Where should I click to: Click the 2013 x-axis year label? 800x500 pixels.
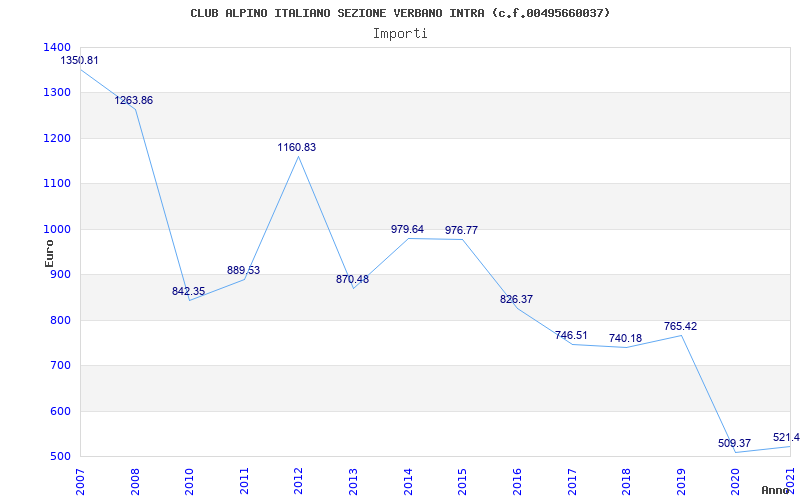(x=353, y=481)
